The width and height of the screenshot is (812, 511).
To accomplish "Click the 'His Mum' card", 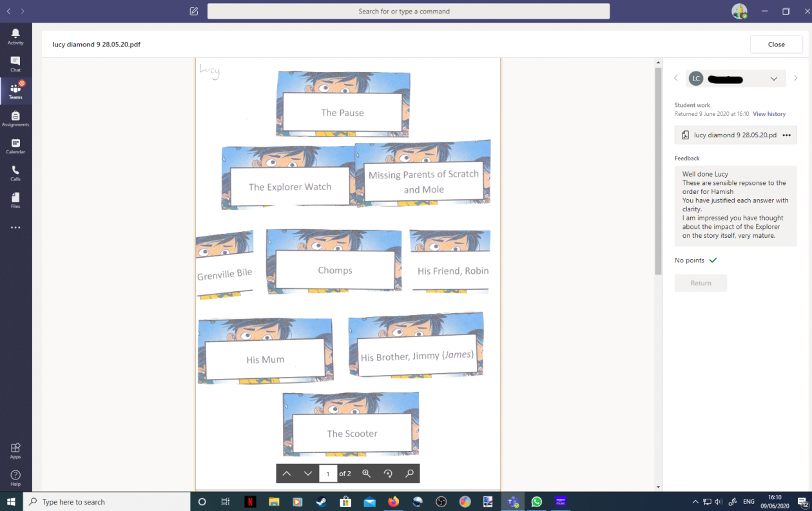I will (x=265, y=351).
